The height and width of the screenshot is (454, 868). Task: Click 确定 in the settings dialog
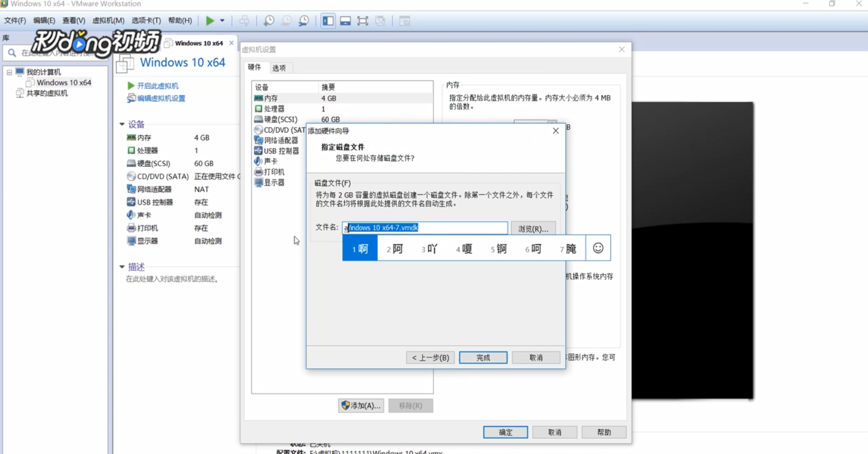(x=506, y=432)
